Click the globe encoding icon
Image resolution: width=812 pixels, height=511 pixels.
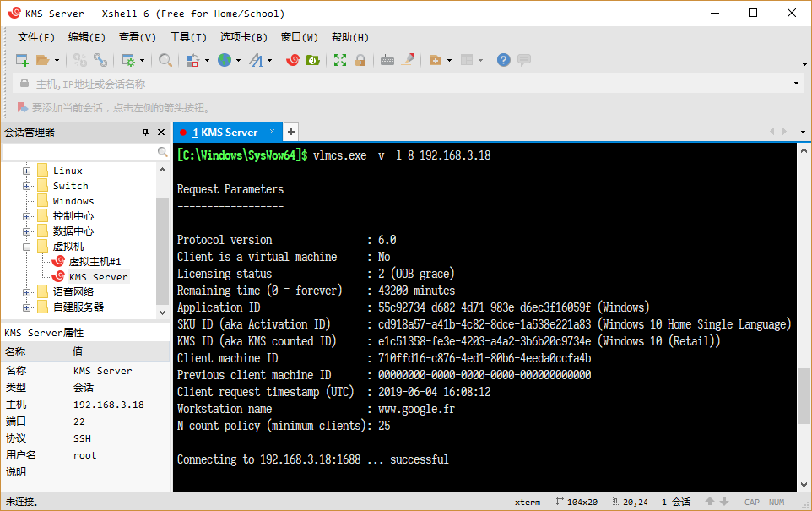[225, 60]
